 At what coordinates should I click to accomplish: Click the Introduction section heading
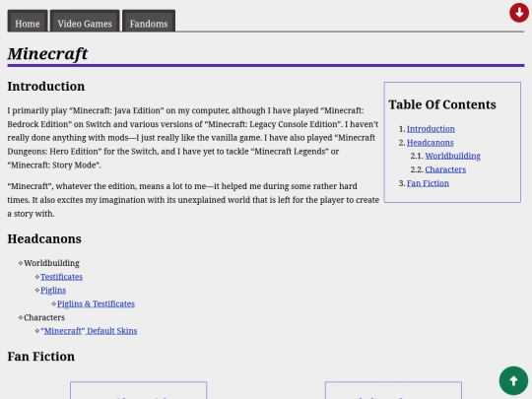(x=46, y=86)
